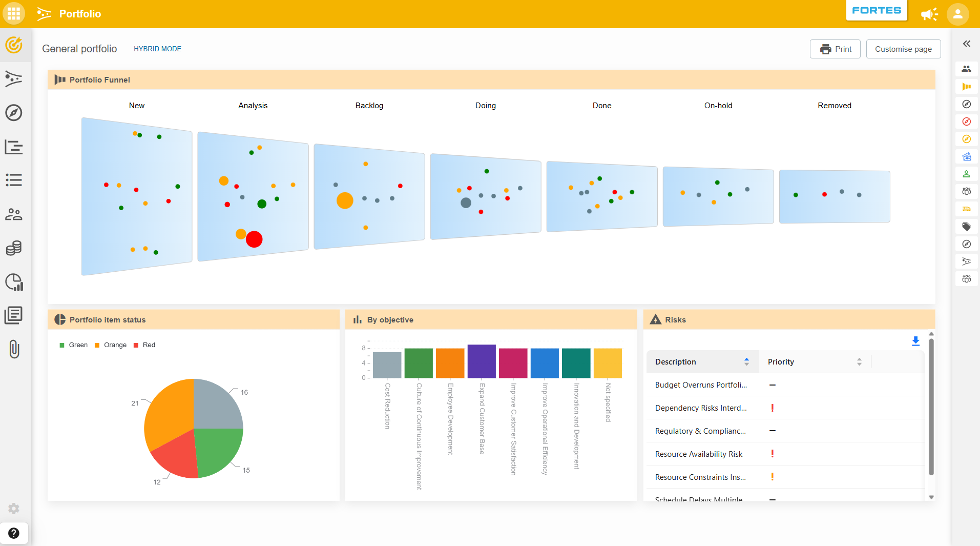Select the Done funnel stage label
The height and width of the screenshot is (546, 980).
point(602,106)
